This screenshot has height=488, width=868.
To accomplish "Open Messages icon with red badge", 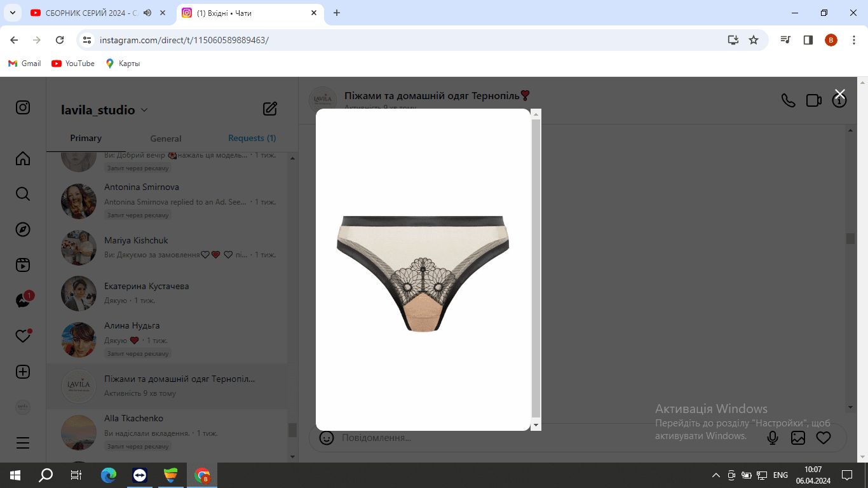I will [x=24, y=300].
